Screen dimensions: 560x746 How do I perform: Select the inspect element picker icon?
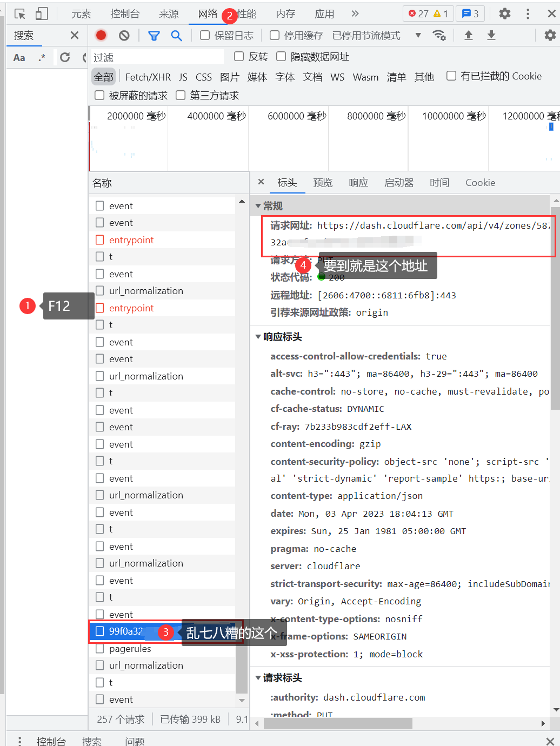(x=20, y=14)
